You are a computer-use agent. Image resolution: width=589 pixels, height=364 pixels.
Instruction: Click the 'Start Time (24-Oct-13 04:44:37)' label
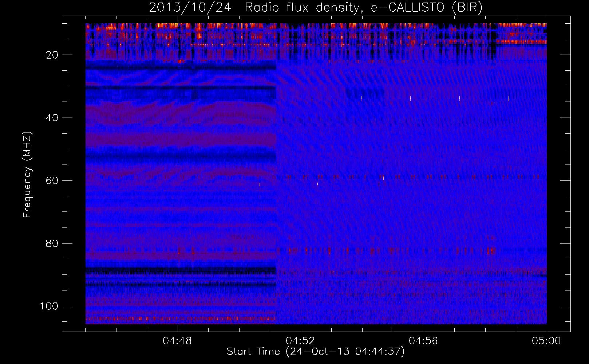click(x=316, y=352)
